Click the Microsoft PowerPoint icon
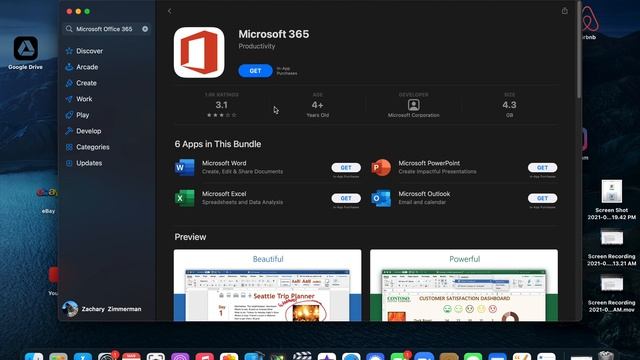The width and height of the screenshot is (640, 360). [381, 167]
